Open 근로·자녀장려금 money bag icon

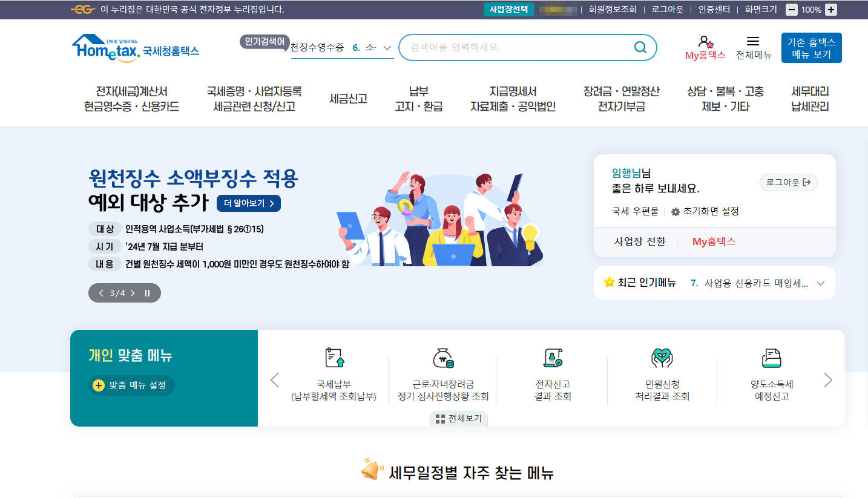(x=443, y=358)
